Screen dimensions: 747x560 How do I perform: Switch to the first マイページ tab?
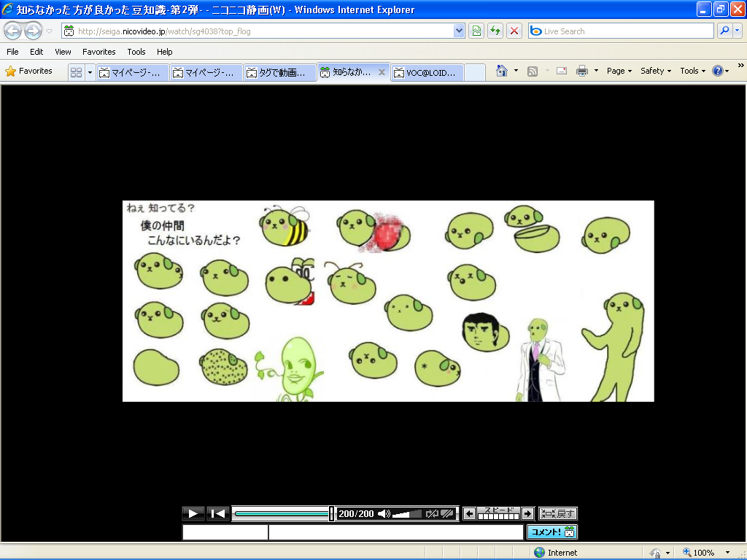pyautogui.click(x=133, y=72)
